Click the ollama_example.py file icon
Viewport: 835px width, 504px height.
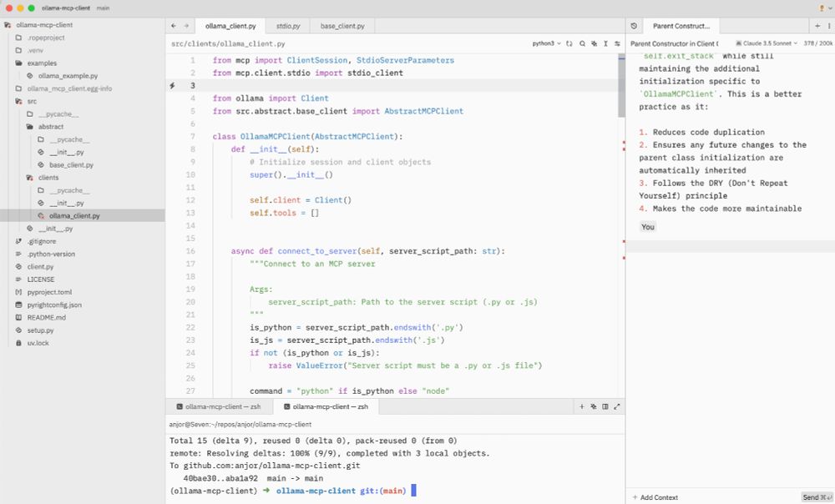[x=30, y=76]
